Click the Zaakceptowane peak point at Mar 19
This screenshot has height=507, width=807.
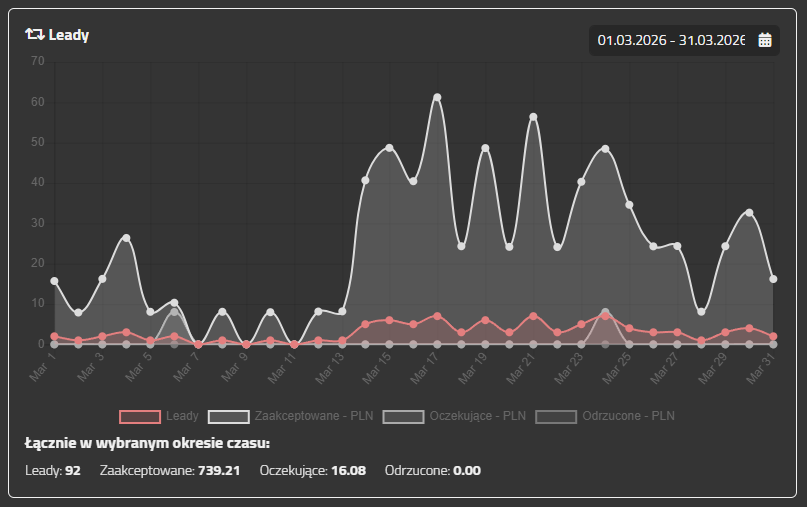click(485, 148)
